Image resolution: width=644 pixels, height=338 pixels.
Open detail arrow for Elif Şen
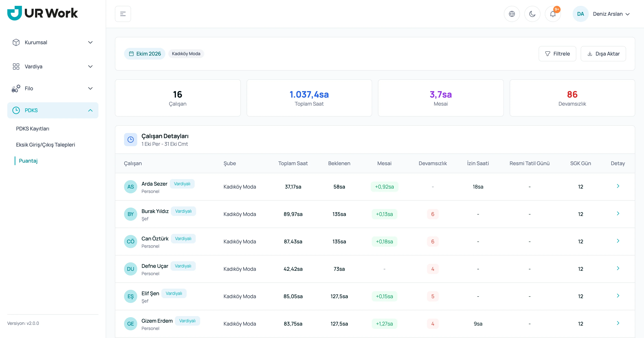[x=618, y=296]
